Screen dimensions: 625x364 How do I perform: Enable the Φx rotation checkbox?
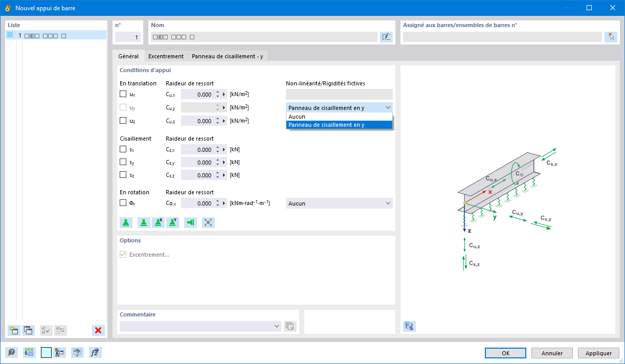point(123,203)
